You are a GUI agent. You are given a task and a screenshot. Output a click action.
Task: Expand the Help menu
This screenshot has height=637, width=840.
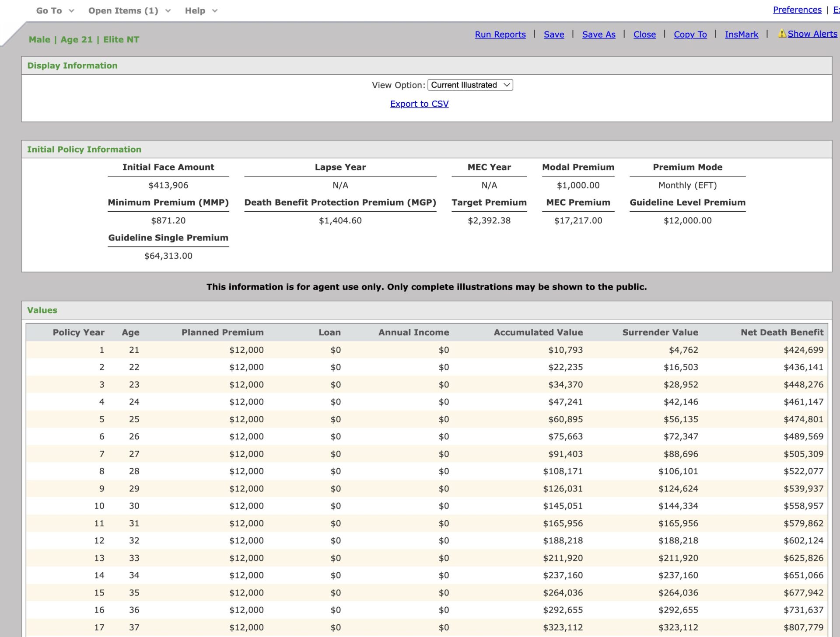(x=201, y=10)
